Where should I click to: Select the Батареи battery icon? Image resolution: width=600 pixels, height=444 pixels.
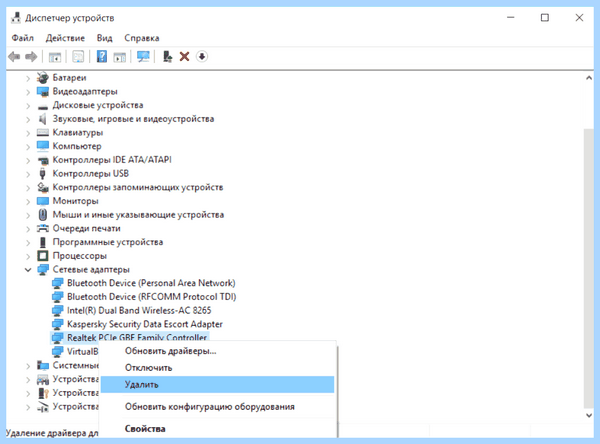pyautogui.click(x=43, y=78)
